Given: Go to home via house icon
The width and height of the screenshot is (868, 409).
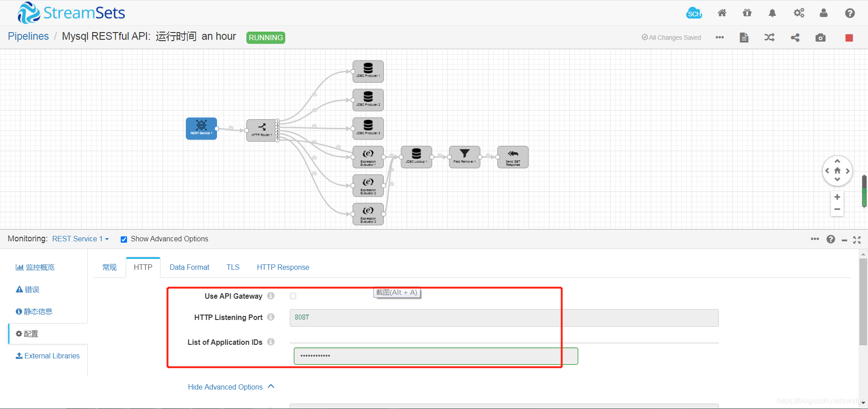Looking at the screenshot, I should [722, 13].
